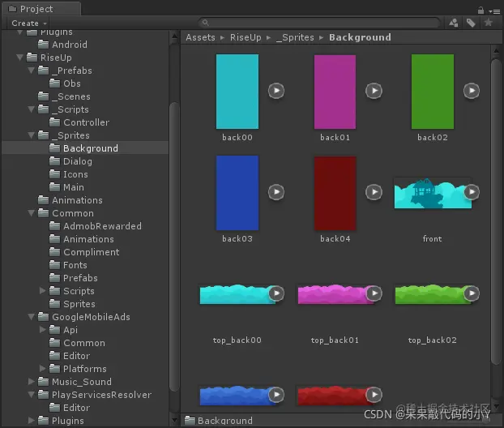The height and width of the screenshot is (428, 504).
Task: Expand back04 sprite with its play arrow
Action: 374,192
